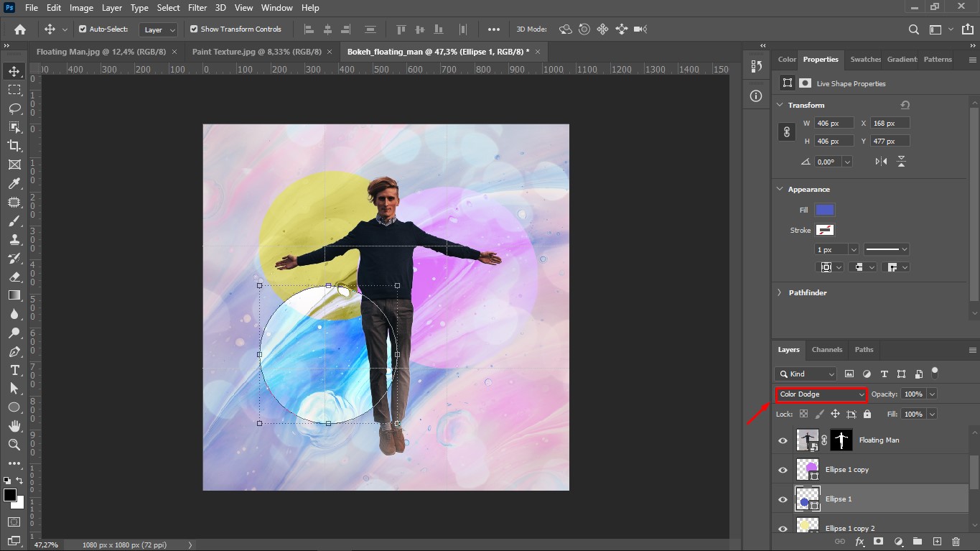Open the Image menu
Screen dimensions: 980x551
click(x=81, y=8)
